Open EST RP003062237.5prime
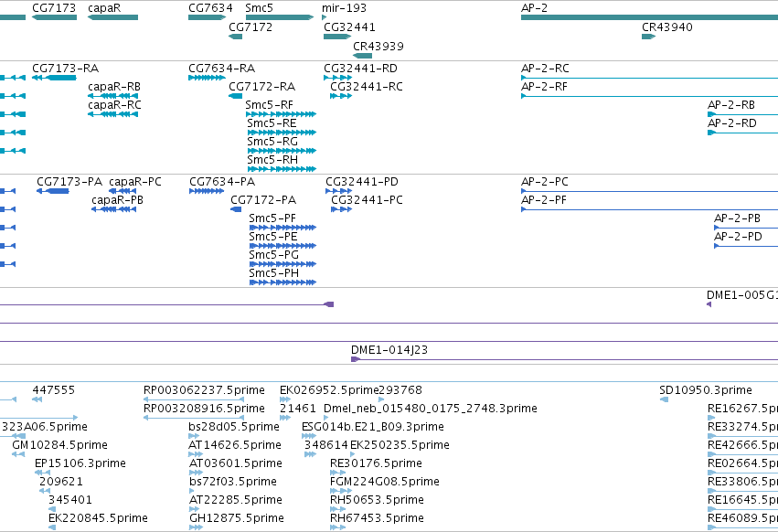Viewport: 778px width, 532px height. [x=194, y=399]
